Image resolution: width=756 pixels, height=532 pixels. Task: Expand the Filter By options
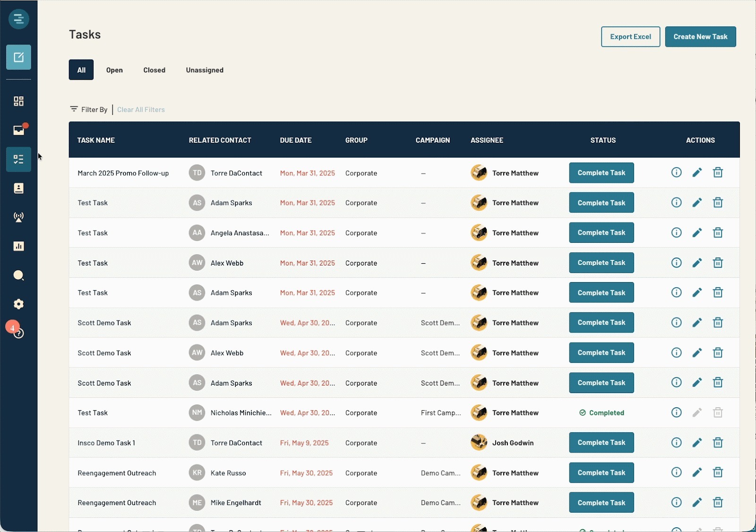[89, 110]
